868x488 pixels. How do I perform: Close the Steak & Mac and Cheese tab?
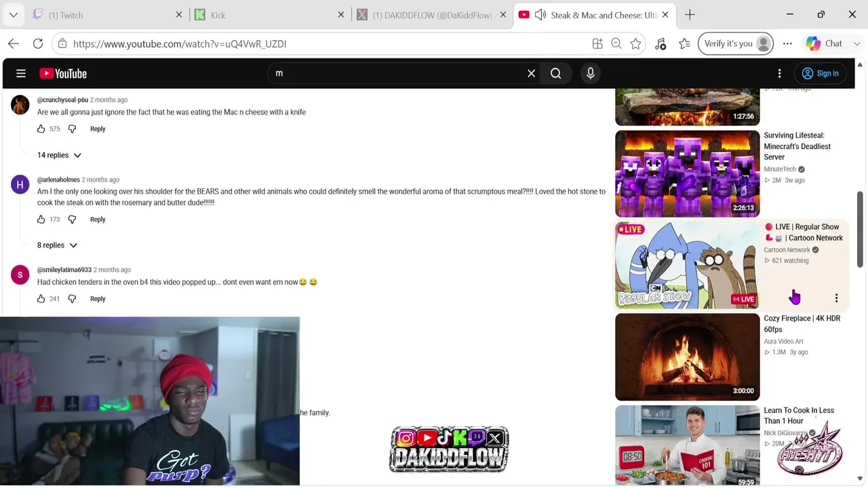tap(665, 15)
